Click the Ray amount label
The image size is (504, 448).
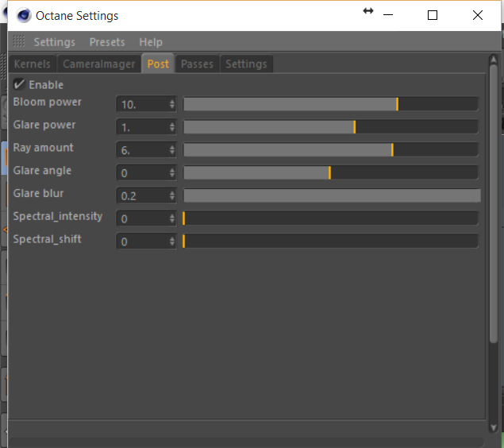point(43,148)
